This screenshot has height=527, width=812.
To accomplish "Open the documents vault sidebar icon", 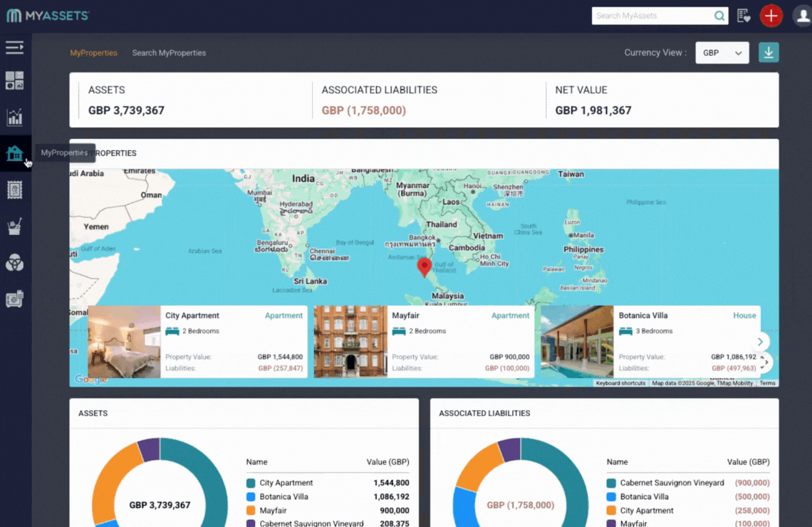I will (x=14, y=299).
